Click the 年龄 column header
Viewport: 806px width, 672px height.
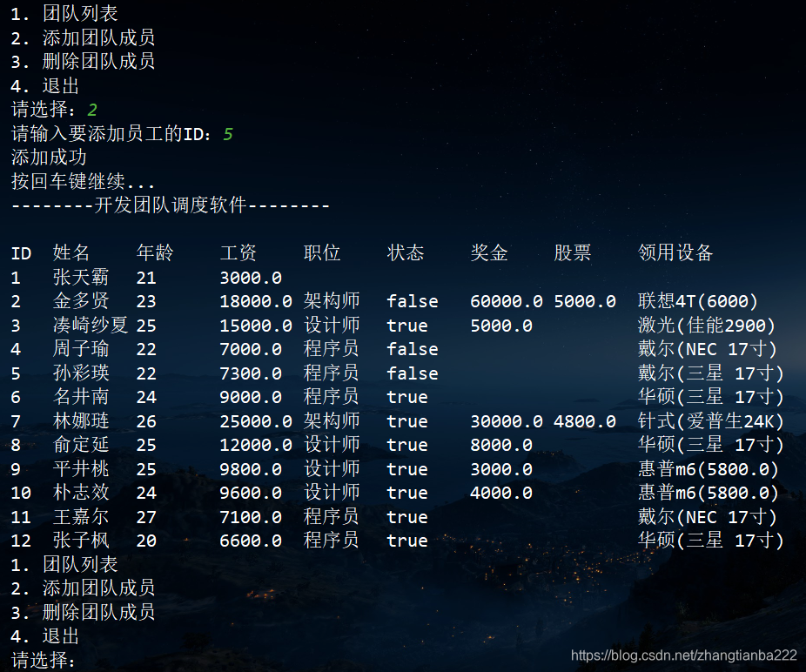155,253
